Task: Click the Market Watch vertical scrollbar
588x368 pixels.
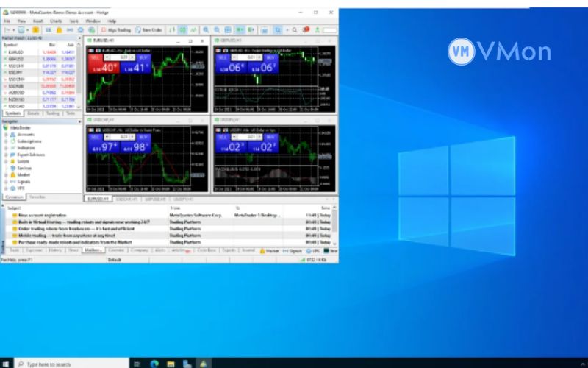Action: click(79, 75)
